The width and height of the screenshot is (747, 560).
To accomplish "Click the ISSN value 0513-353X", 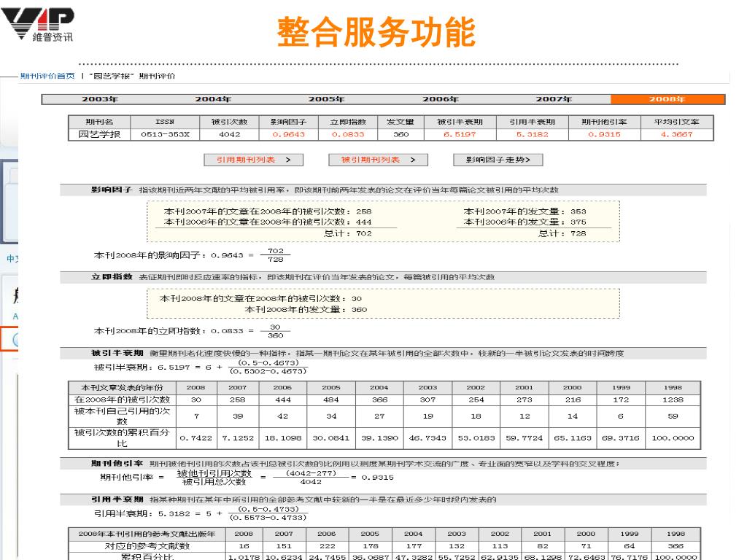I will pos(165,134).
